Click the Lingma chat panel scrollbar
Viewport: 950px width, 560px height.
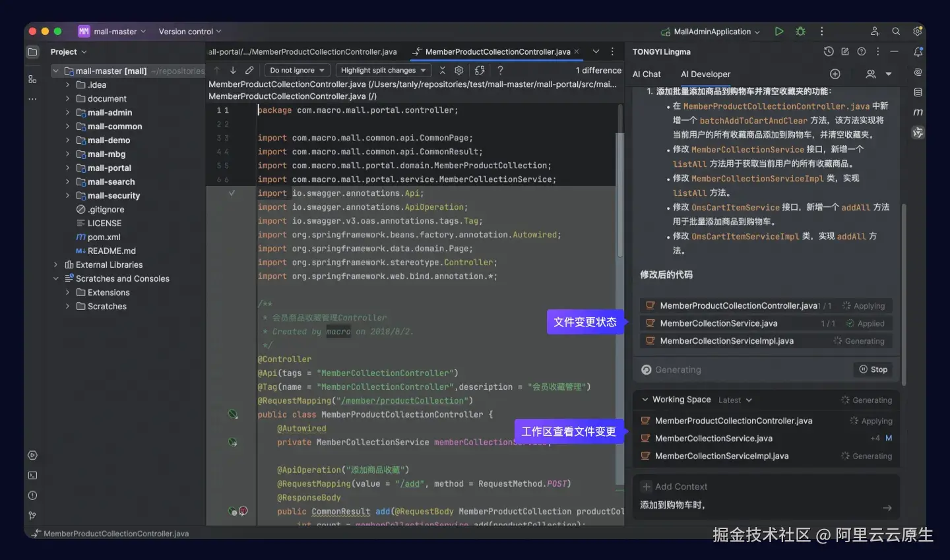[x=903, y=294]
